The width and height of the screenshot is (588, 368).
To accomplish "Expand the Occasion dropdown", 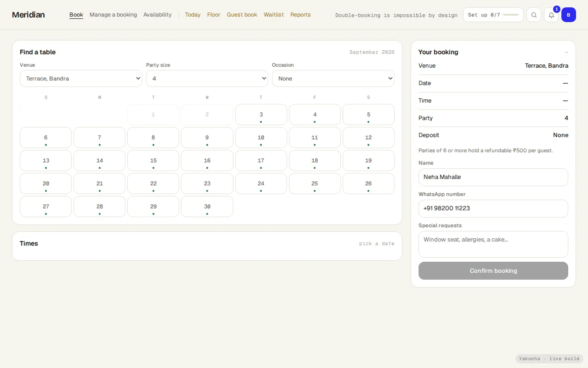I will (333, 78).
